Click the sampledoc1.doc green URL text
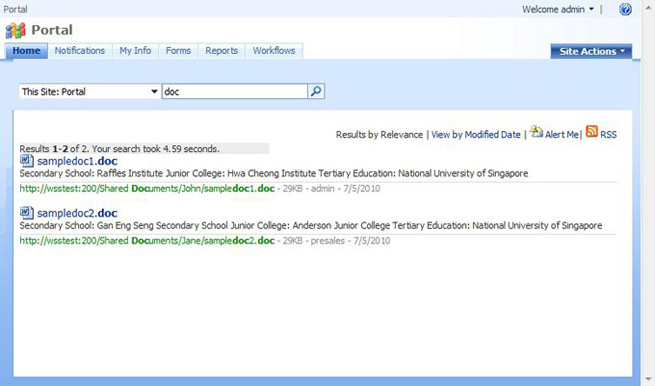The width and height of the screenshot is (655, 386). [147, 188]
